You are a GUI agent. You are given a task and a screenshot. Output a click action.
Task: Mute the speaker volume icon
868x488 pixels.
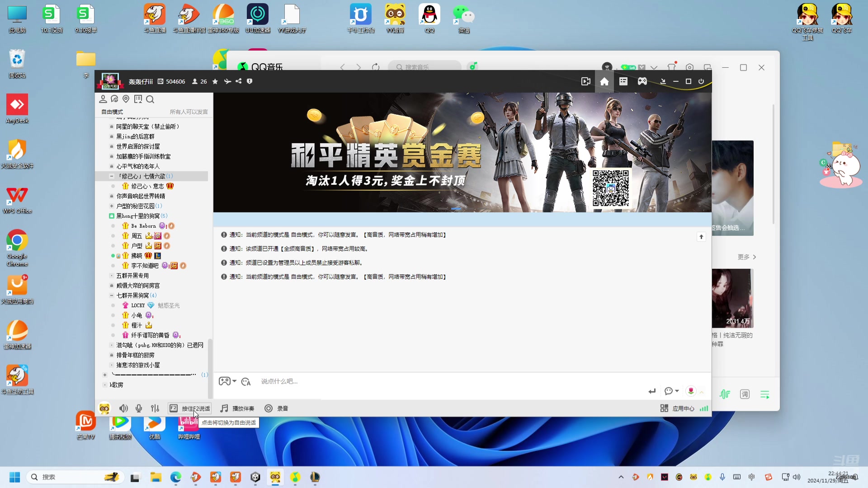tap(123, 408)
